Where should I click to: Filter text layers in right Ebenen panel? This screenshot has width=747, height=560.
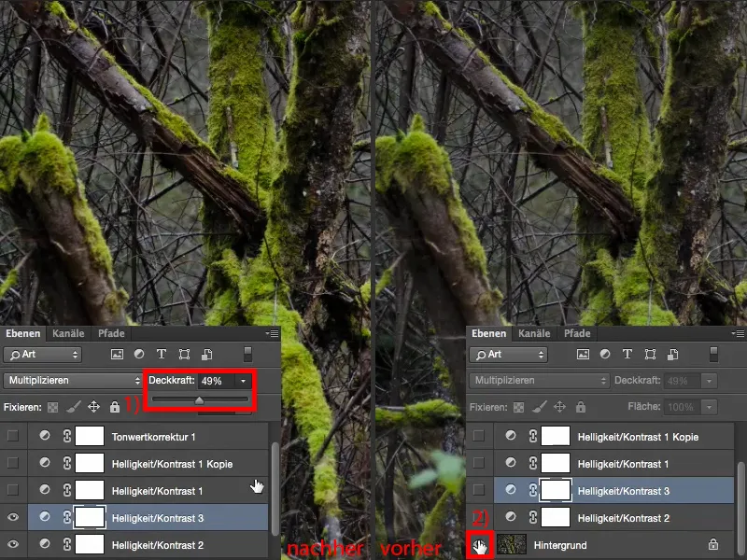pyautogui.click(x=627, y=354)
